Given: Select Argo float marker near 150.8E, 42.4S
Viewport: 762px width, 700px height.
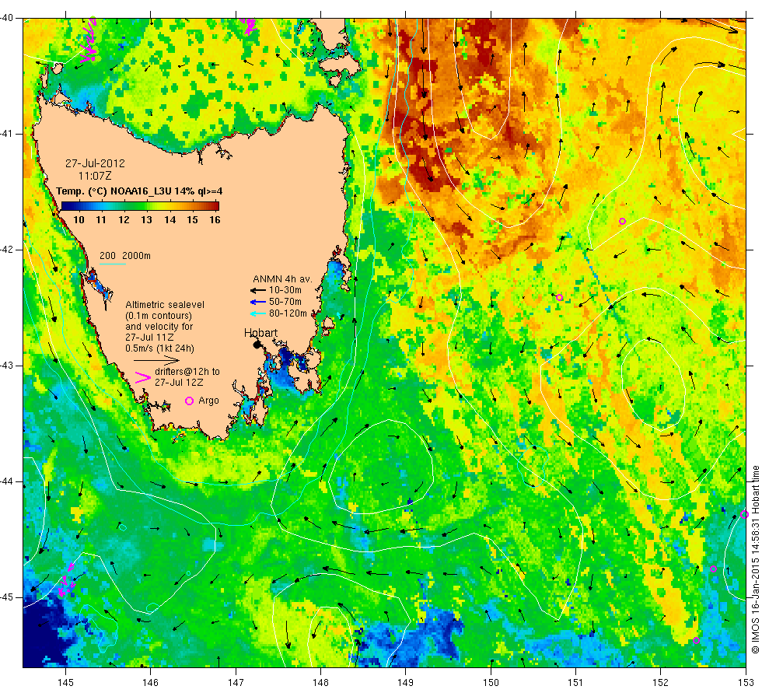Looking at the screenshot, I should (559, 297).
